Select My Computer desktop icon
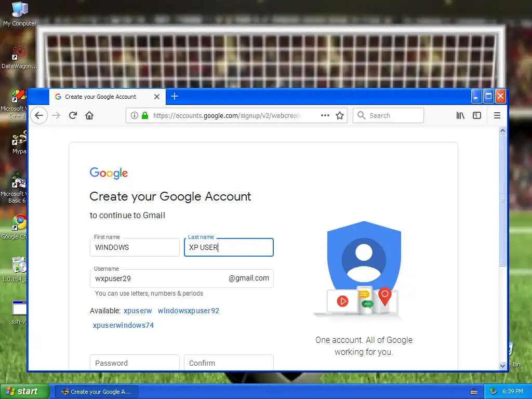Viewport: 532px width, 399px height. pos(20,14)
